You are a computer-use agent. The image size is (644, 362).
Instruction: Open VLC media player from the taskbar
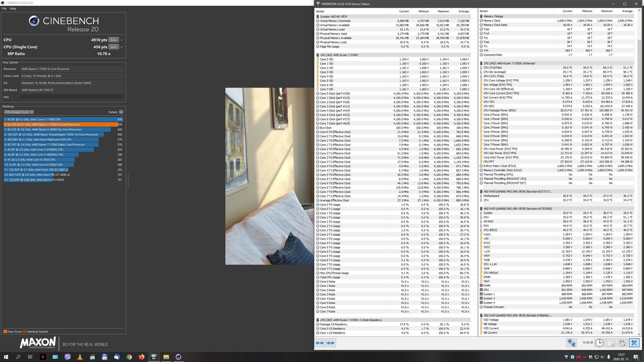tap(80, 357)
